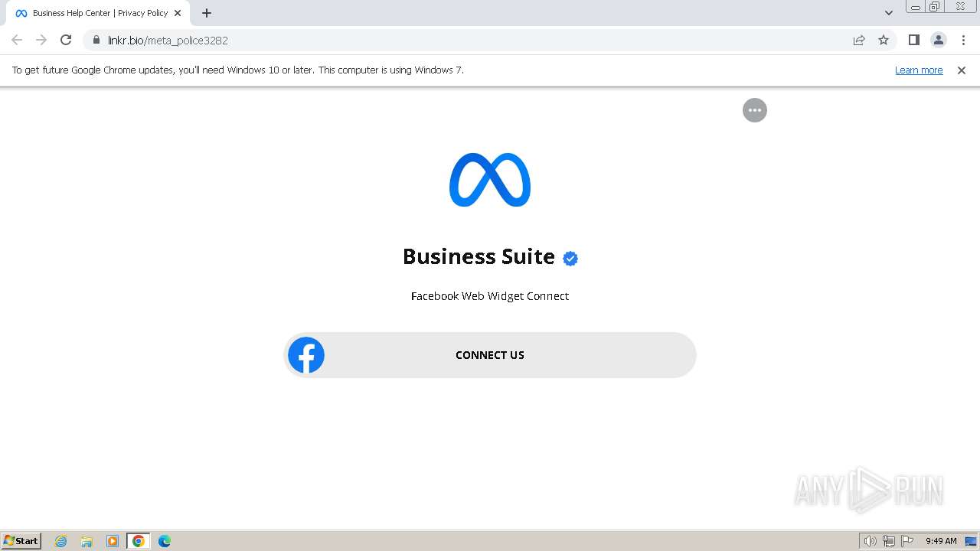This screenshot has width=980, height=551.
Task: Open the Windows Start menu
Action: (x=21, y=541)
